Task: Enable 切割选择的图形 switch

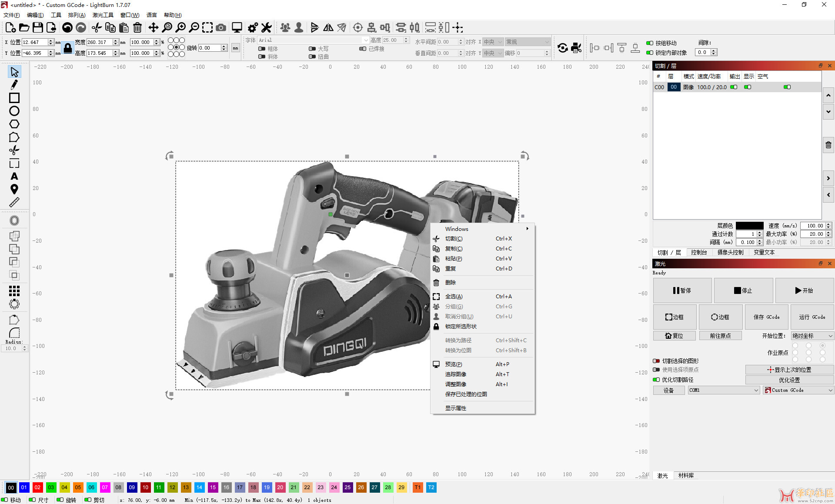Action: (x=656, y=361)
